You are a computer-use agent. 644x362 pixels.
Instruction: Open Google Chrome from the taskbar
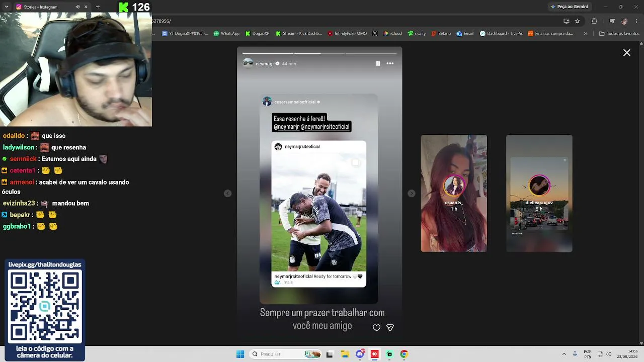(x=404, y=354)
